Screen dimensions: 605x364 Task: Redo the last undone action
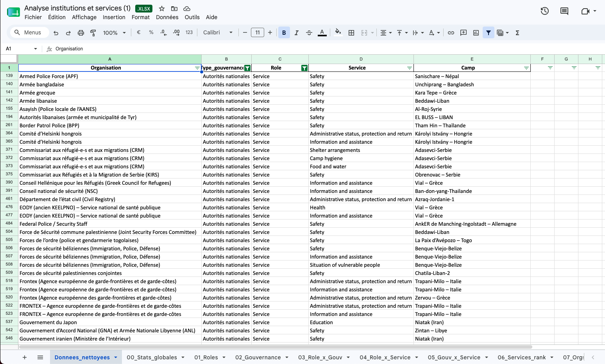click(x=68, y=33)
